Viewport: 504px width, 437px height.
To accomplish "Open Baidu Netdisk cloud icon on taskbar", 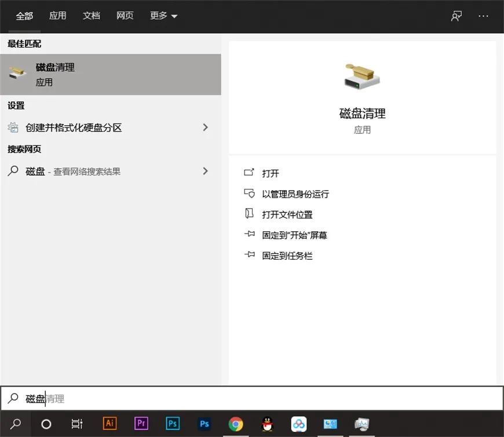I will (298, 424).
